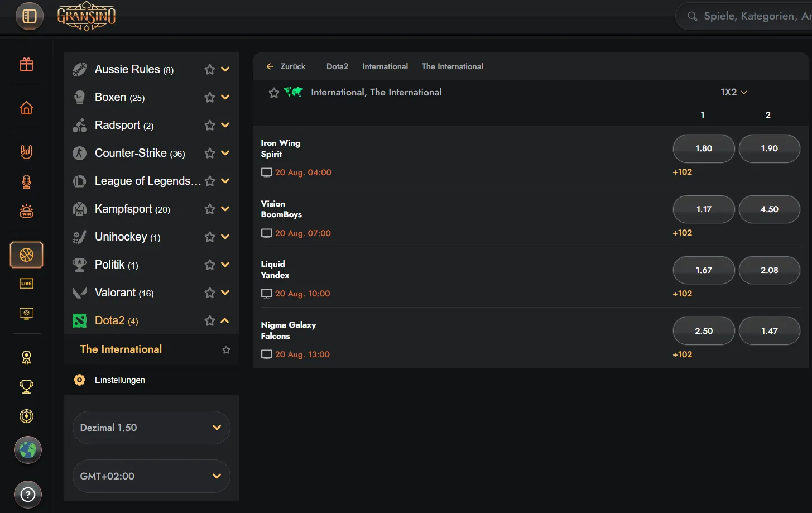Viewport: 812px width, 513px height.
Task: Favorite Kampfsport with star
Action: [210, 209]
